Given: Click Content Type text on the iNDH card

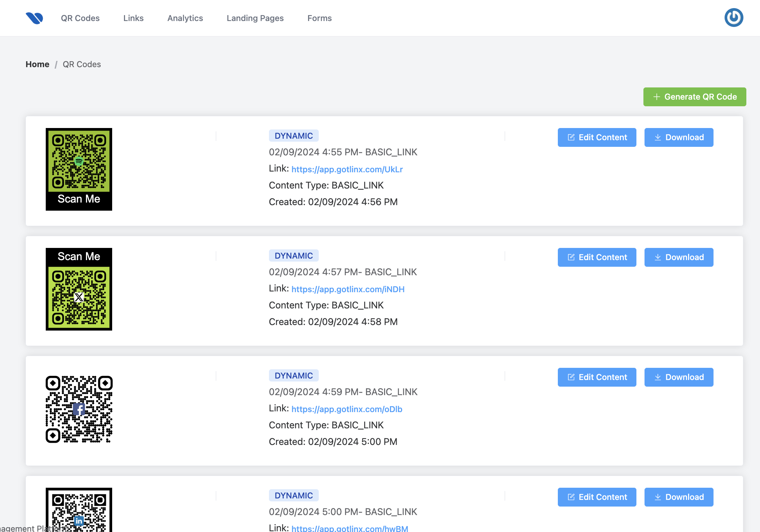Looking at the screenshot, I should pyautogui.click(x=326, y=305).
